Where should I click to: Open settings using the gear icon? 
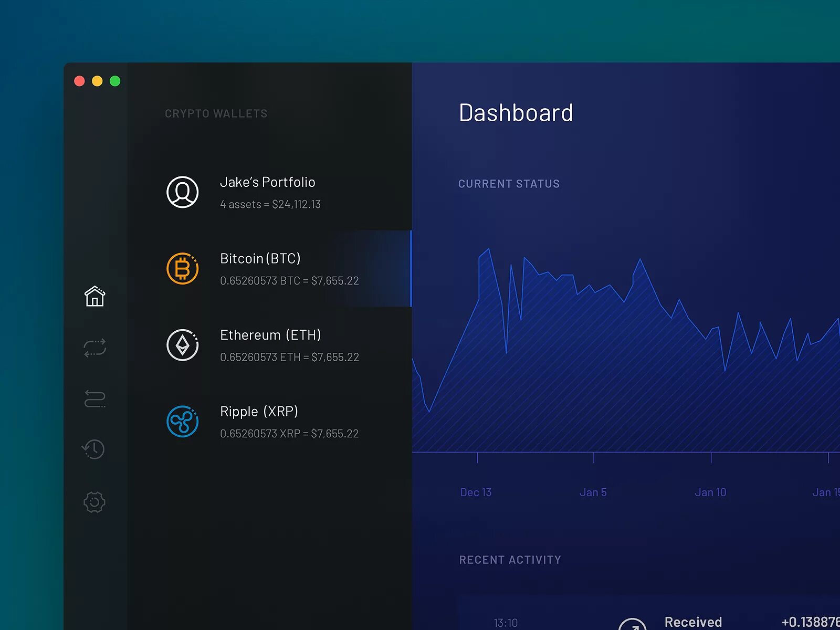[x=94, y=503]
